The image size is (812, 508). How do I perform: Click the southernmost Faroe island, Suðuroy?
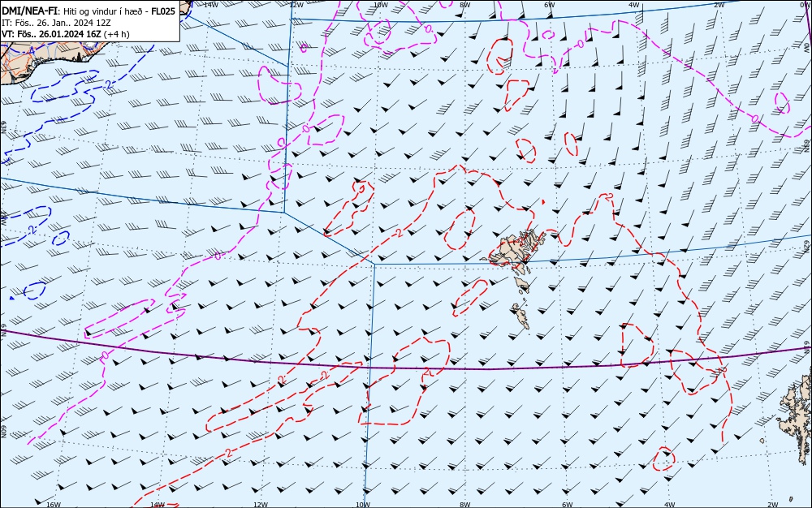tap(521, 316)
